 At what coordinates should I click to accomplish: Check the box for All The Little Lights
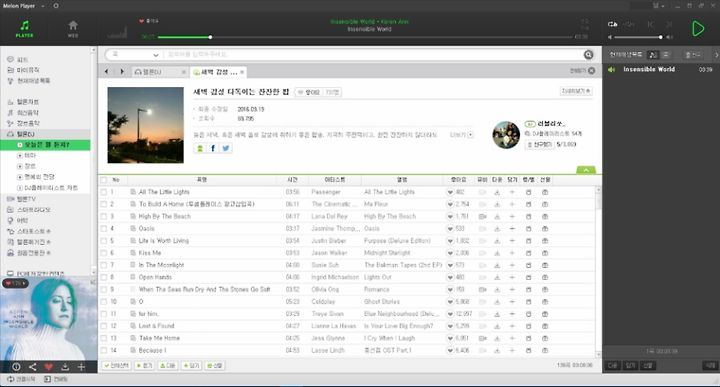[x=104, y=192]
